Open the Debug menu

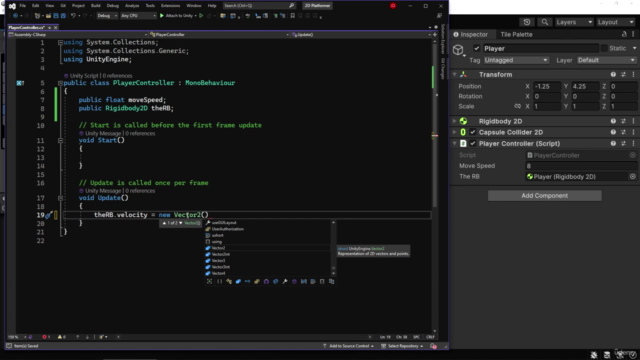tap(113, 6)
